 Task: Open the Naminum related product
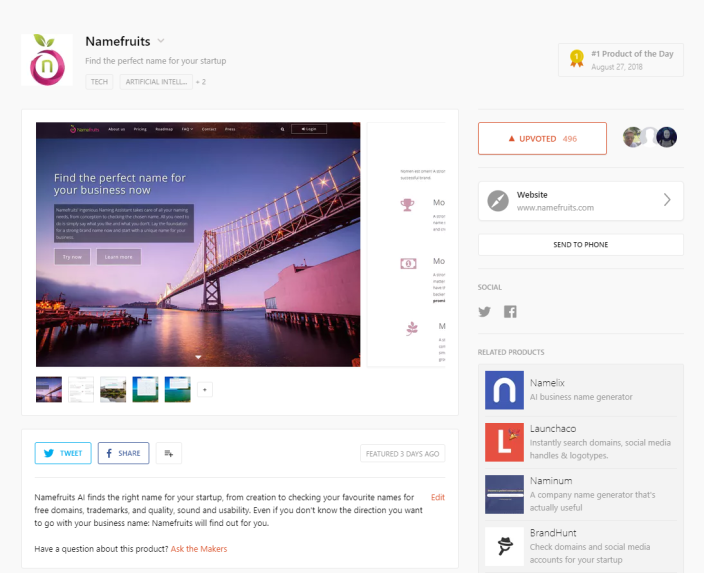581,494
